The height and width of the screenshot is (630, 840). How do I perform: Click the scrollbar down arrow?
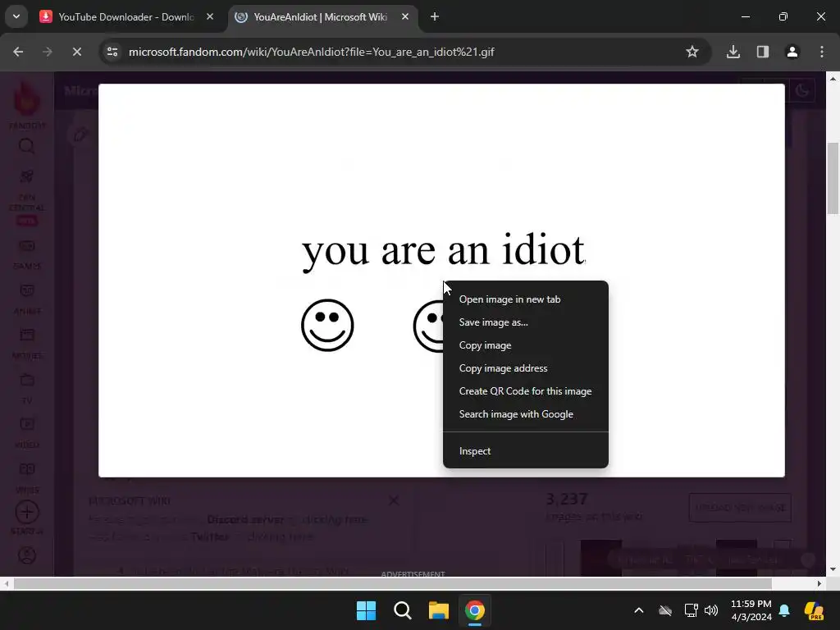(x=833, y=569)
